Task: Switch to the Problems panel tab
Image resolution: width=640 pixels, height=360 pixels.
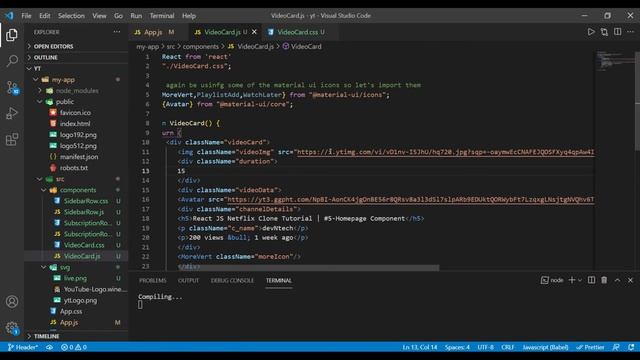Action: pos(152,280)
